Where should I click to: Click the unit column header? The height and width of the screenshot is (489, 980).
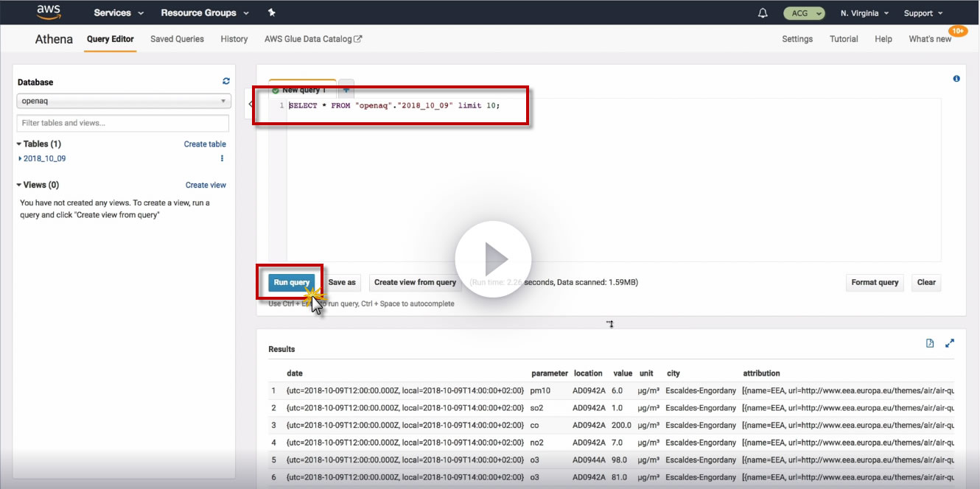pyautogui.click(x=646, y=373)
